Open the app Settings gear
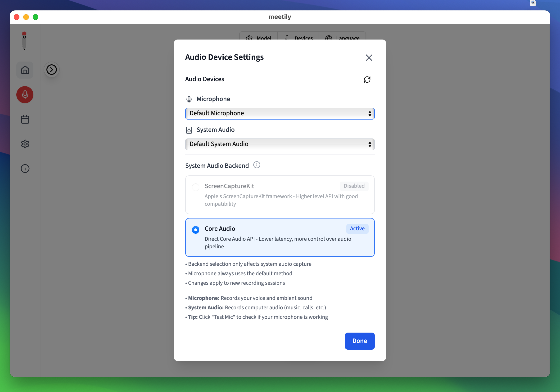The width and height of the screenshot is (560, 392). tap(25, 144)
